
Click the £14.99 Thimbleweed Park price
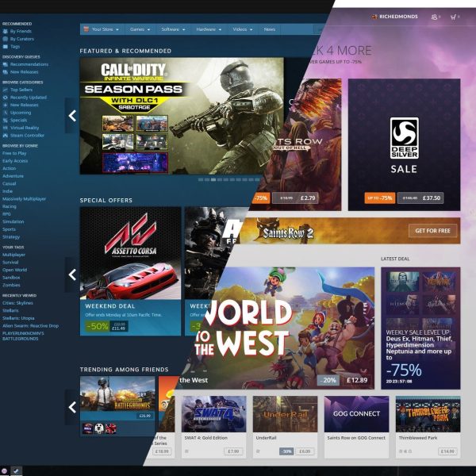pos(447,451)
